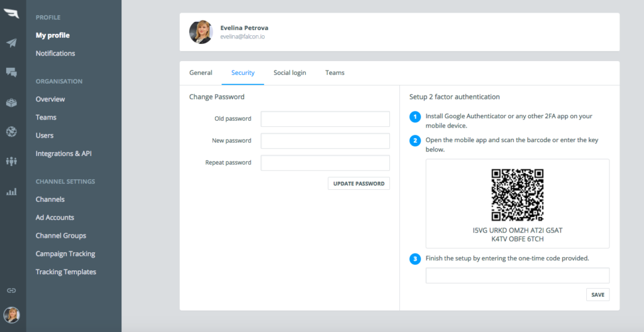Click the 2FA QR code
This screenshot has width=644, height=332.
click(518, 195)
